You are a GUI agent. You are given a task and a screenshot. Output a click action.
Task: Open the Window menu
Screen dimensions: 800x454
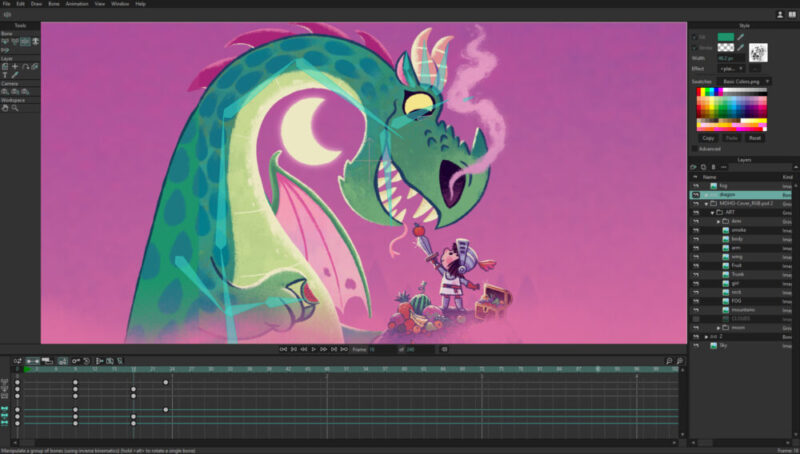pos(120,4)
